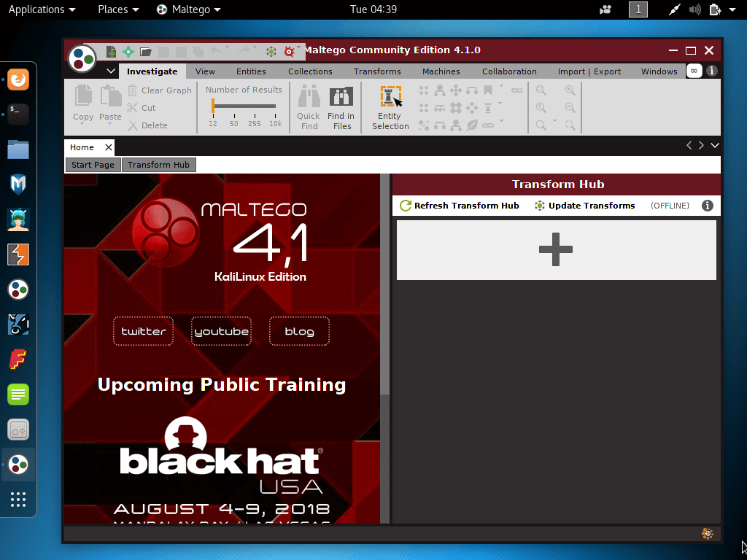The width and height of the screenshot is (747, 560).
Task: Expand the ribbon dropdown chevron beside Investigate
Action: pos(111,71)
